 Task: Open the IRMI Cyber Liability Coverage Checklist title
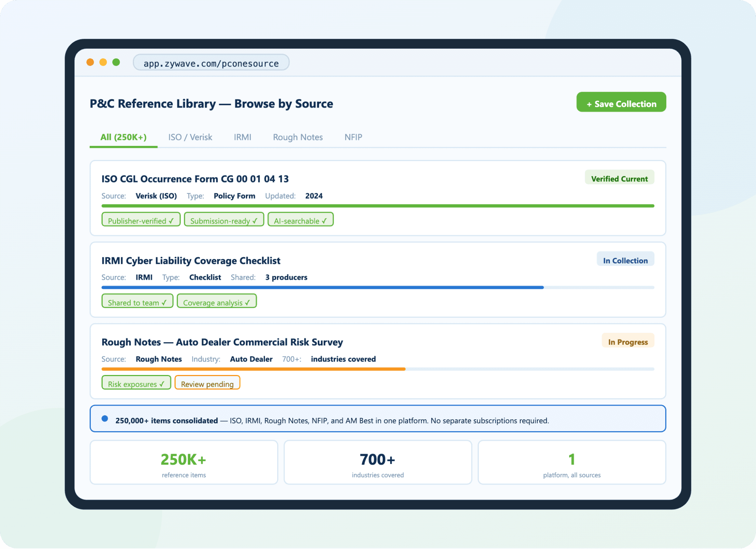191,260
